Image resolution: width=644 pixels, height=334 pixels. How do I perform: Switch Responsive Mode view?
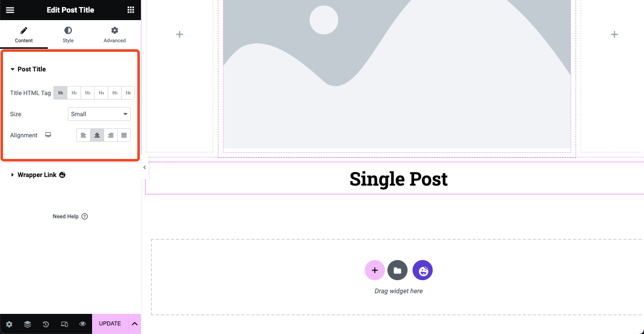click(x=64, y=324)
